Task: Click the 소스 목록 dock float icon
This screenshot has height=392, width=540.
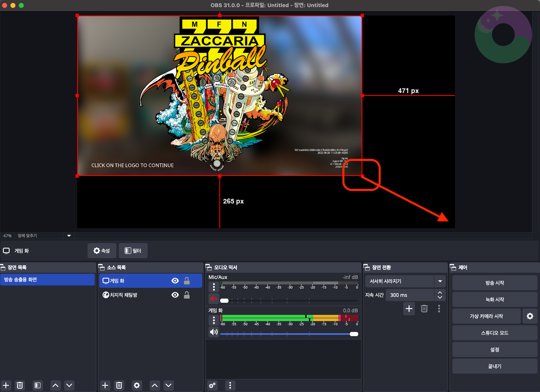Action: pyautogui.click(x=101, y=267)
